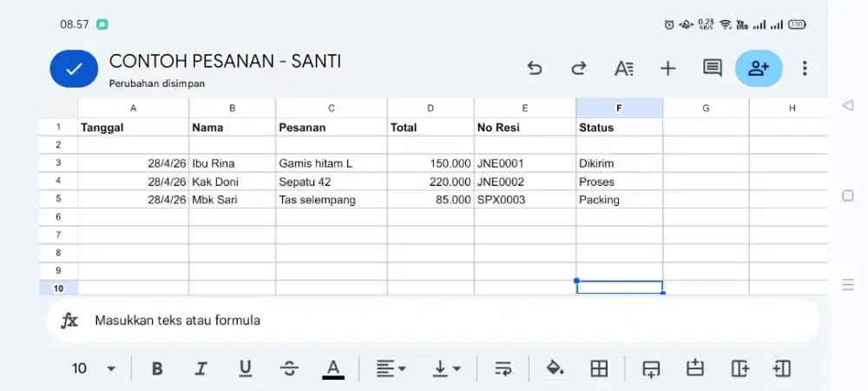This screenshot has height=391, width=868.
Task: Select the 'Status' header cell
Action: tap(620, 128)
